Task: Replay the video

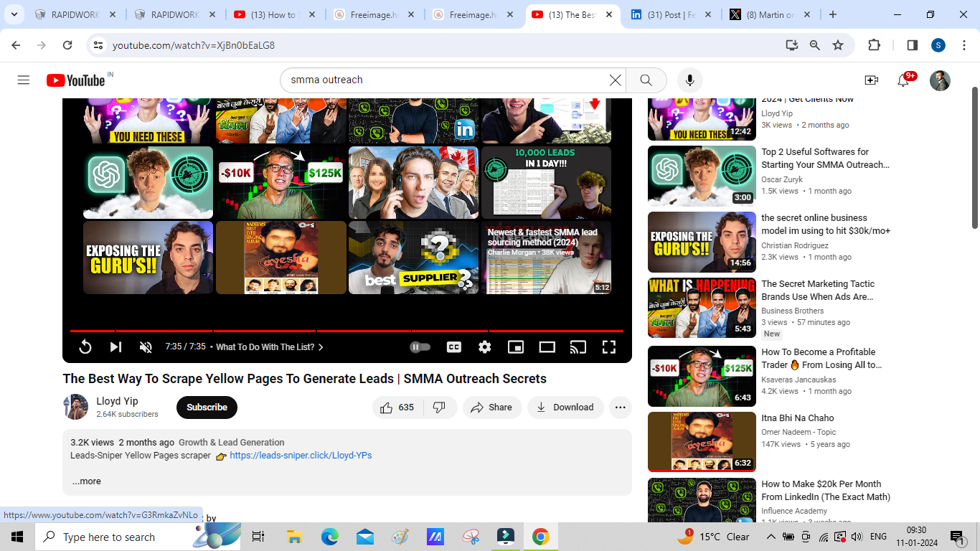Action: pyautogui.click(x=85, y=347)
